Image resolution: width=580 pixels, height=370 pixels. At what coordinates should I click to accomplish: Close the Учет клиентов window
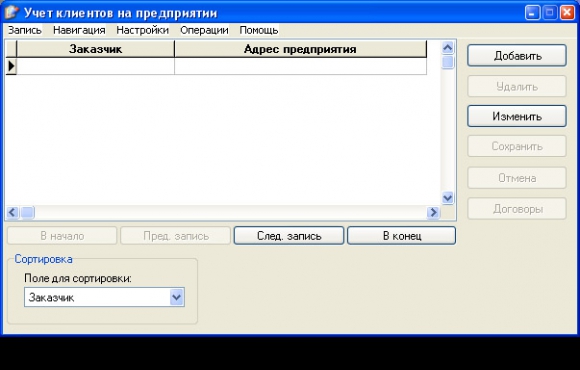(x=567, y=13)
